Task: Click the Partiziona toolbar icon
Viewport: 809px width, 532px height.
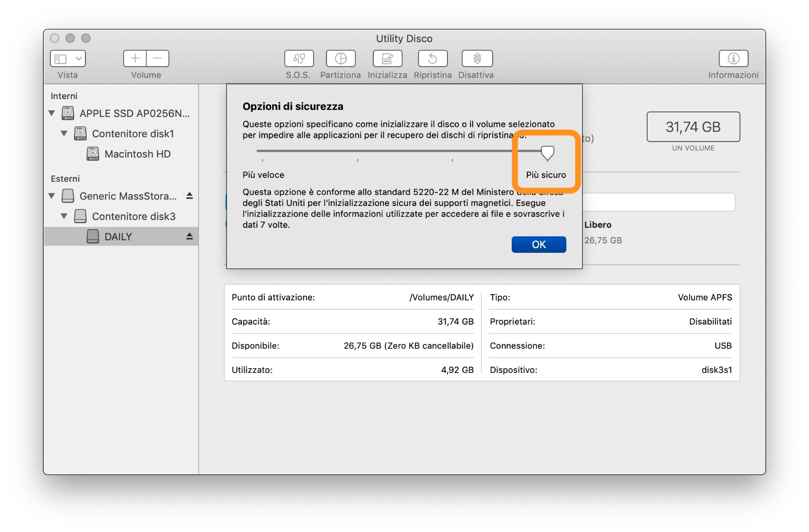Action: pyautogui.click(x=340, y=58)
